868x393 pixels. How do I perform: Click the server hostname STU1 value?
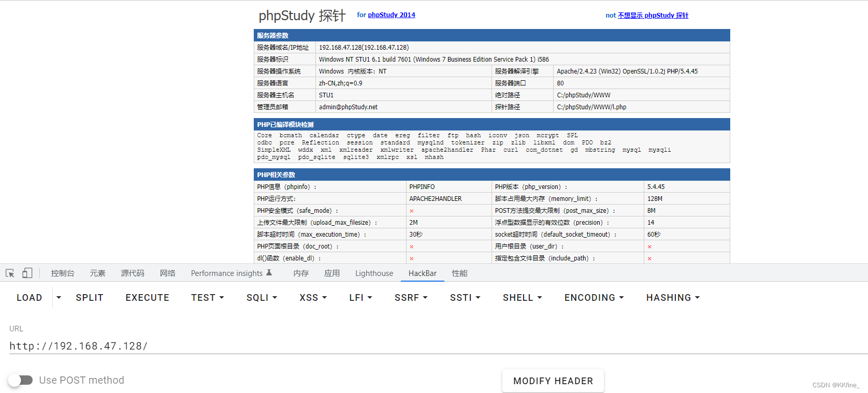(x=326, y=95)
